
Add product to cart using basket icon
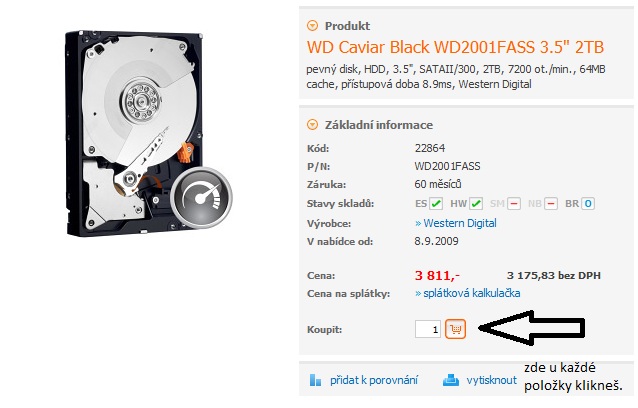(x=455, y=329)
